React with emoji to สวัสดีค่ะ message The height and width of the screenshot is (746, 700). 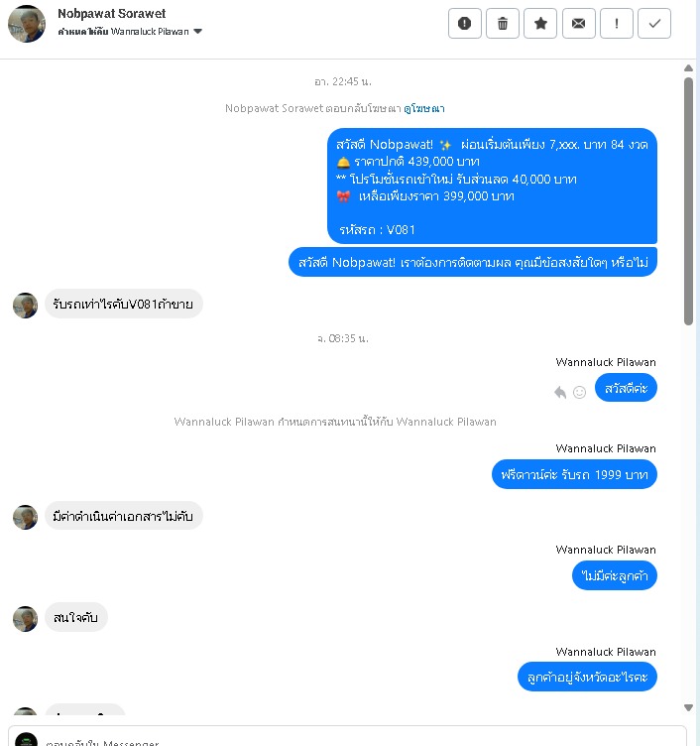579,392
